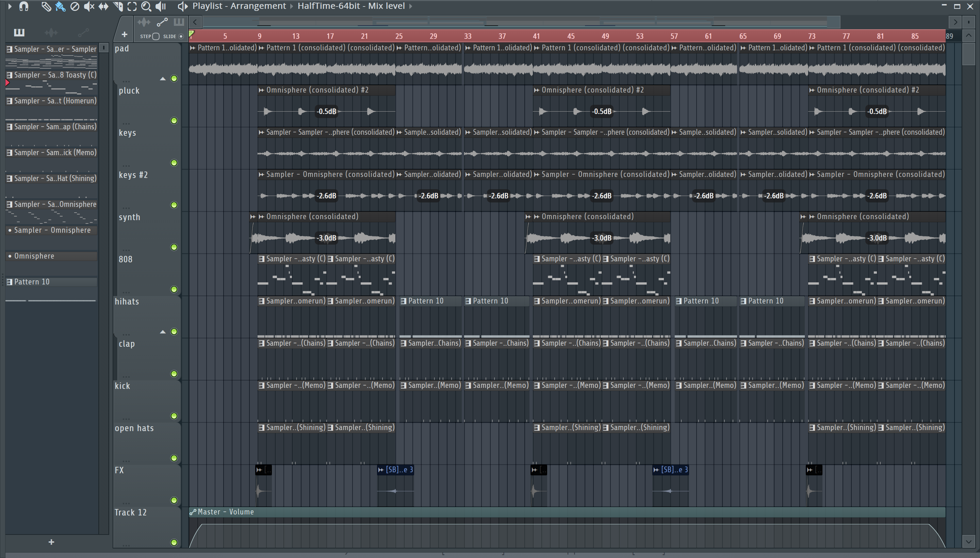Open the Playlist - Arrangement menu
This screenshot has height=558, width=980.
tap(239, 6)
